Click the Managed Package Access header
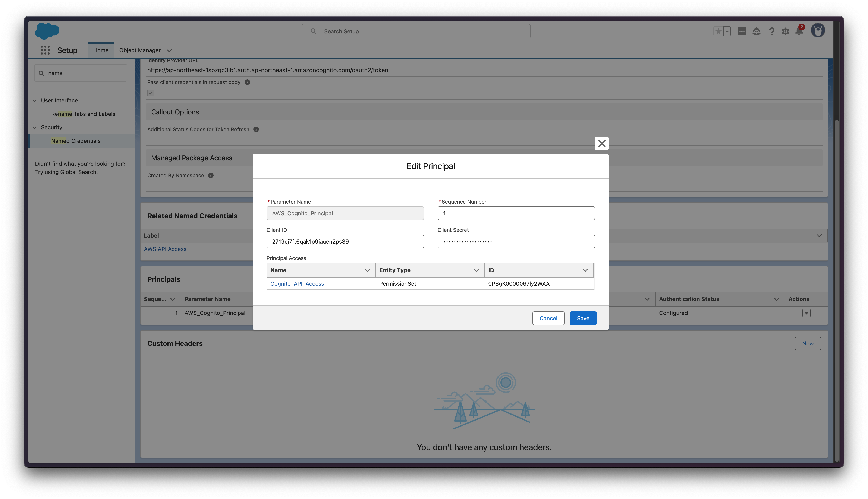Image resolution: width=868 pixels, height=499 pixels. [192, 158]
